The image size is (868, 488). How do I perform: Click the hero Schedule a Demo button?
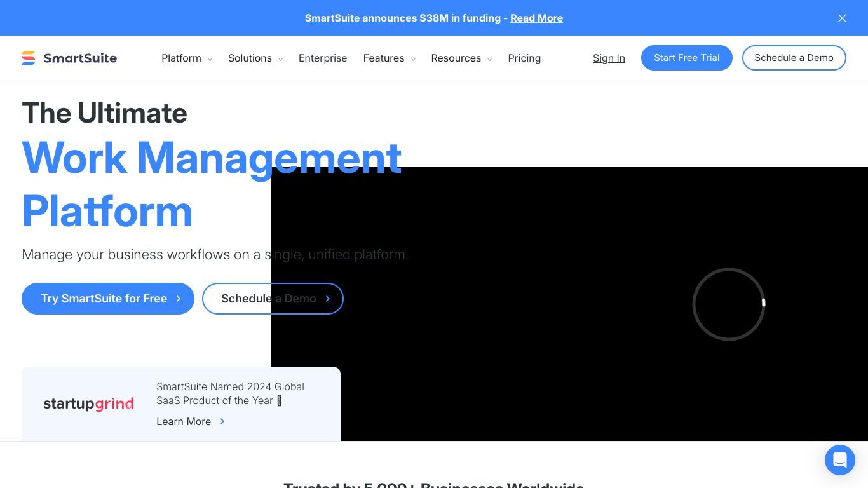click(273, 299)
